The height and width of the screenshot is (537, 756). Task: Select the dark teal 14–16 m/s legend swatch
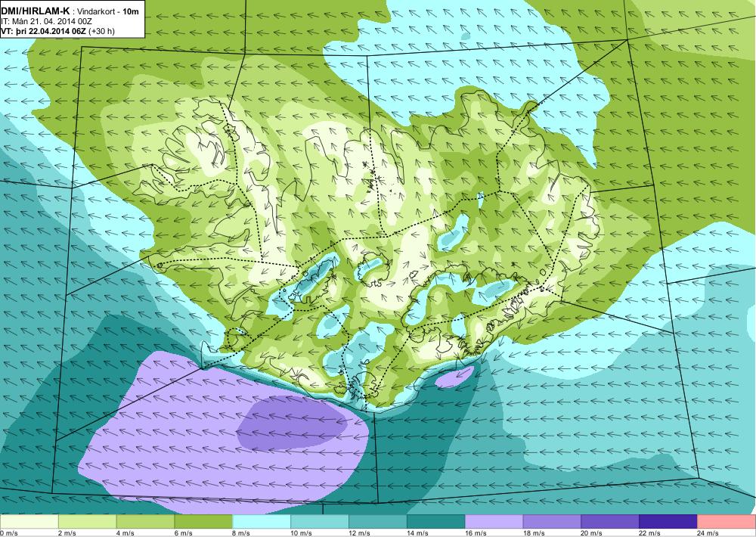(x=436, y=522)
